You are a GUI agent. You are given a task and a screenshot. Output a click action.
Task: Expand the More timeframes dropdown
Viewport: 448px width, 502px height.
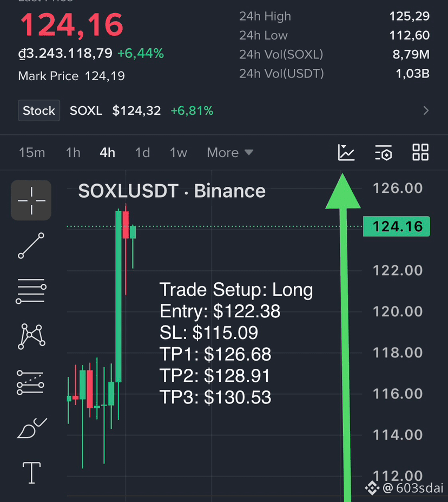[x=230, y=153]
